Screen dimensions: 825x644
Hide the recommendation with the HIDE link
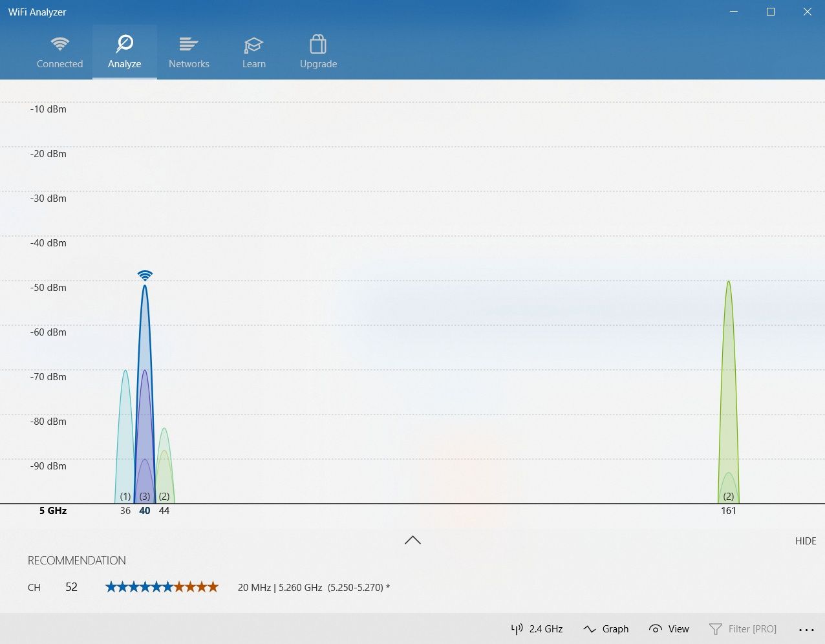click(x=805, y=541)
